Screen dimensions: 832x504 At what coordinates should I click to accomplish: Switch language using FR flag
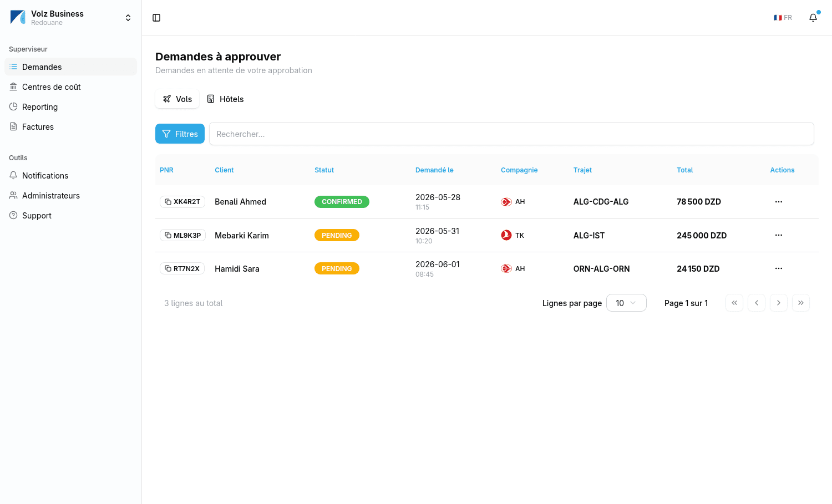[783, 18]
